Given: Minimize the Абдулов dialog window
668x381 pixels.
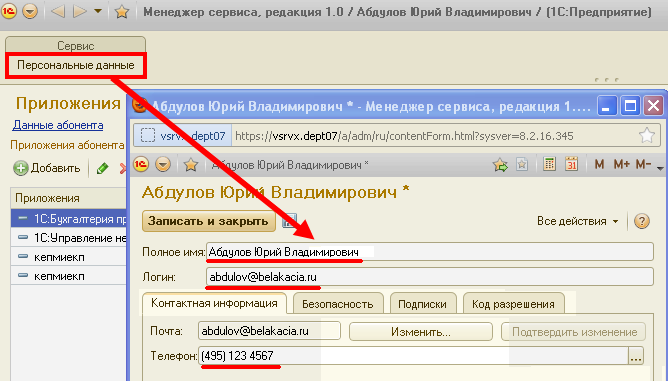Looking at the screenshot, I should [x=606, y=106].
